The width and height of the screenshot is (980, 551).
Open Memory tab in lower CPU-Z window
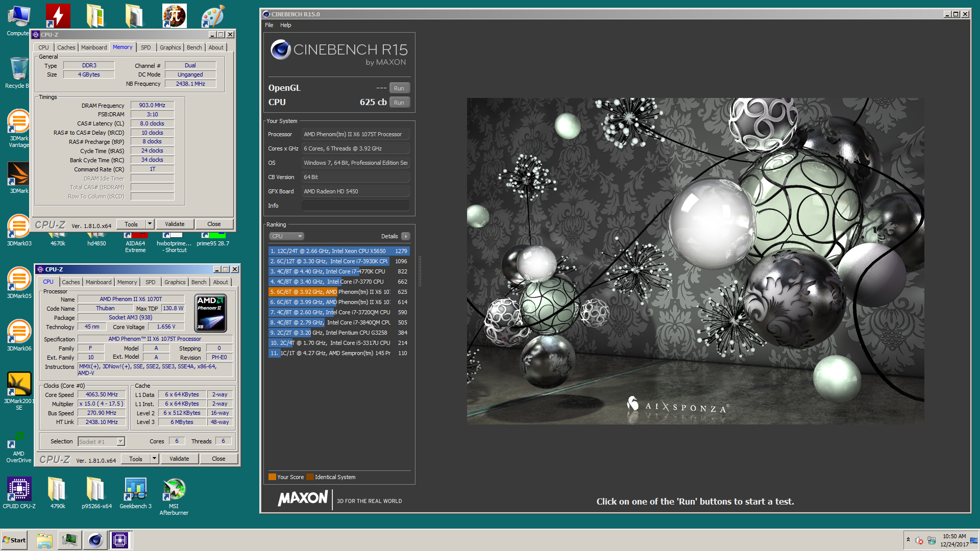coord(127,282)
